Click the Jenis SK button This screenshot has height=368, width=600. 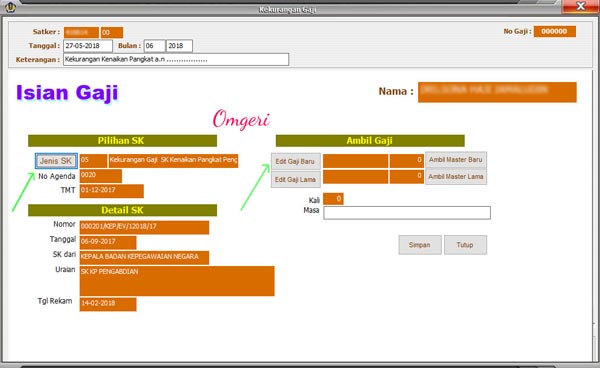click(56, 161)
